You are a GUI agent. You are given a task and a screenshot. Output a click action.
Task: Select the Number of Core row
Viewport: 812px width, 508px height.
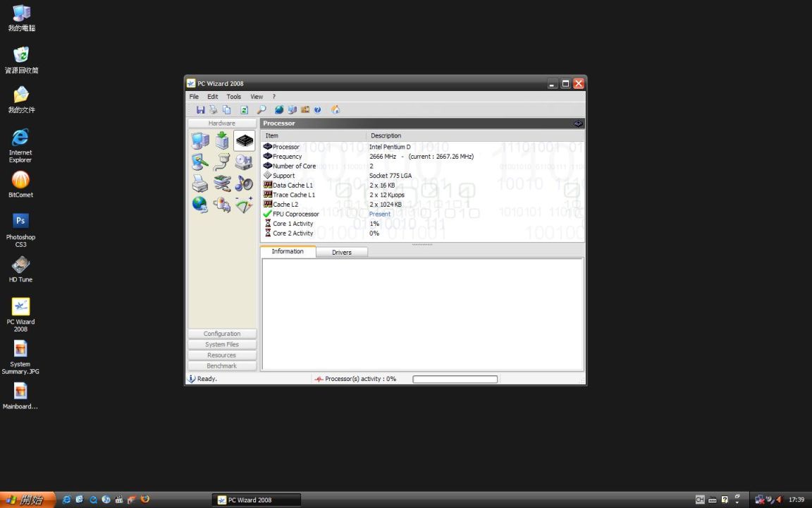pyautogui.click(x=422, y=166)
